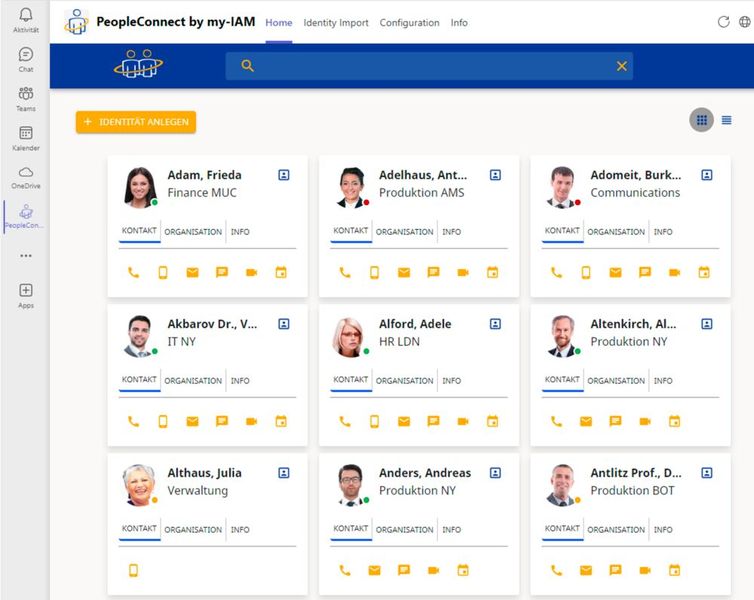Select KONTAKT tab on Akbarov Dr. card
Image resolution: width=754 pixels, height=600 pixels.
139,380
